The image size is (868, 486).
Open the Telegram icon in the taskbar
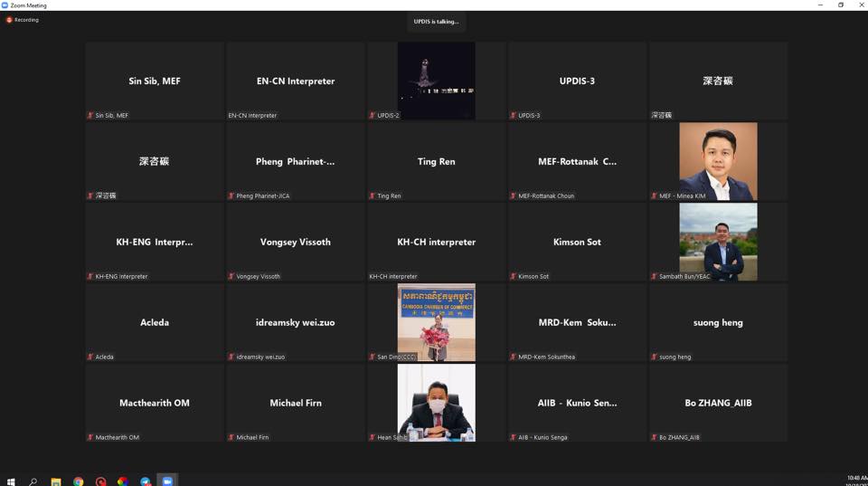point(146,481)
